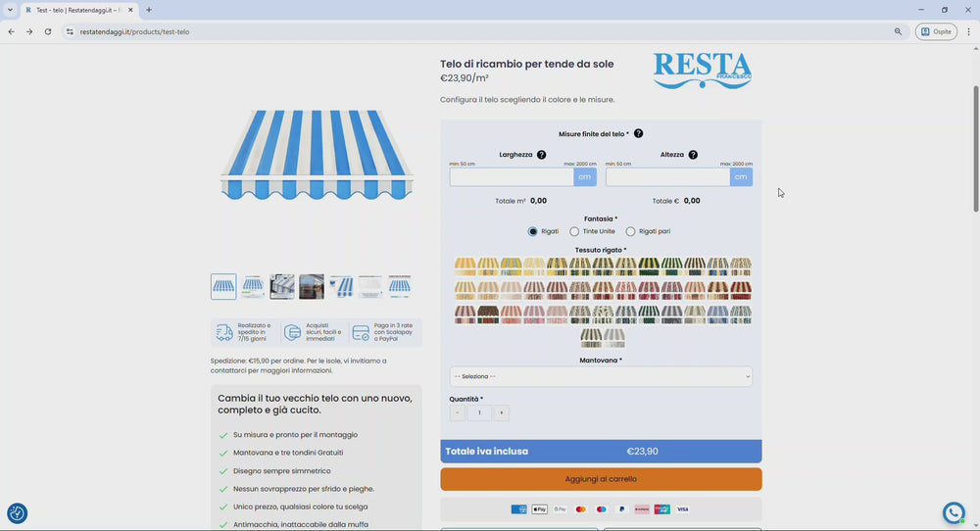The width and height of the screenshot is (980, 531).
Task: Expand the Mantovana selection dropdown
Action: point(601,376)
